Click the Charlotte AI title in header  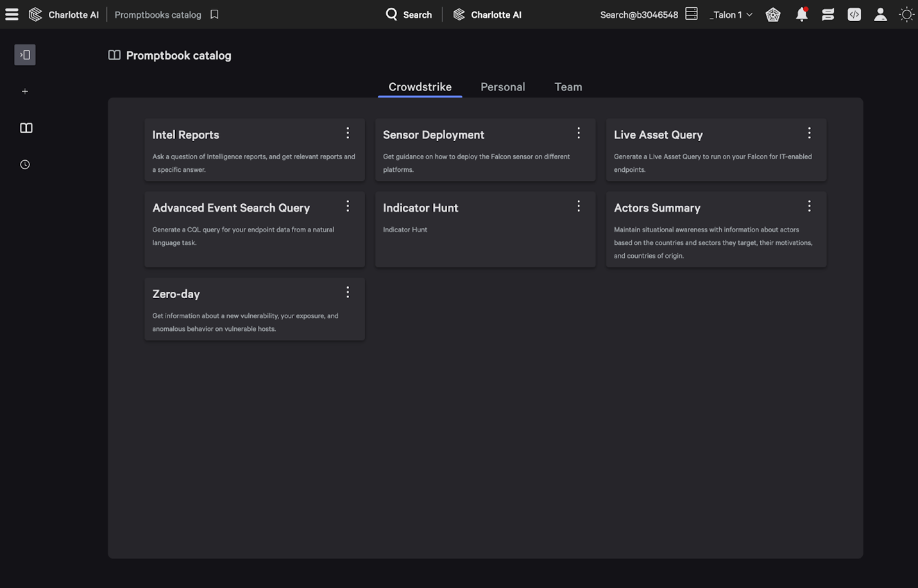74,14
